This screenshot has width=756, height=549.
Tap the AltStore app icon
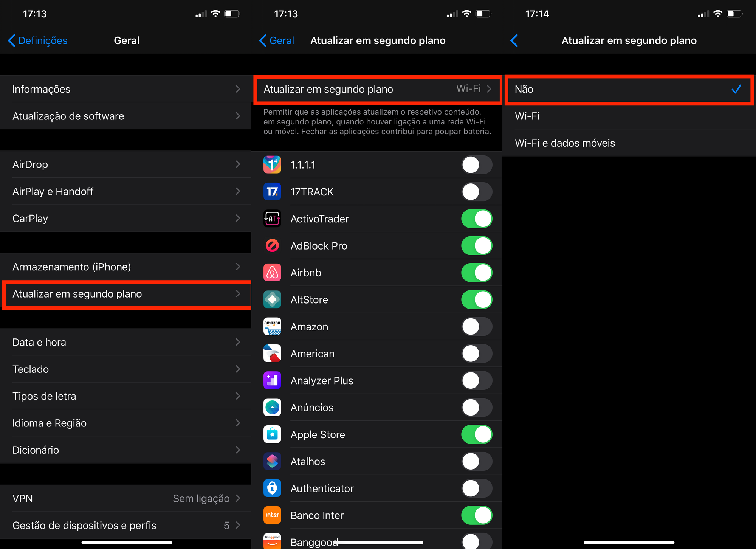tap(272, 299)
